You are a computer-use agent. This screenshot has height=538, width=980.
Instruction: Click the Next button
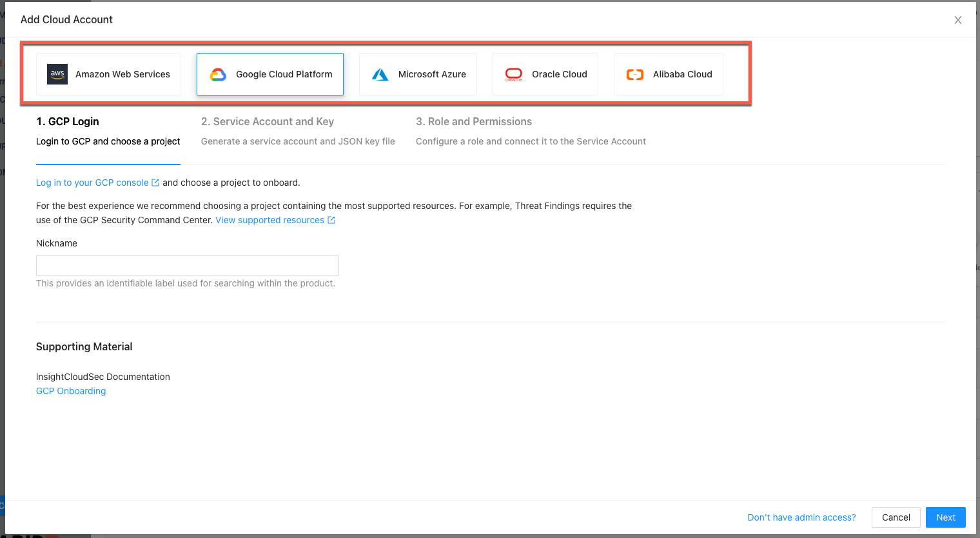pos(946,517)
